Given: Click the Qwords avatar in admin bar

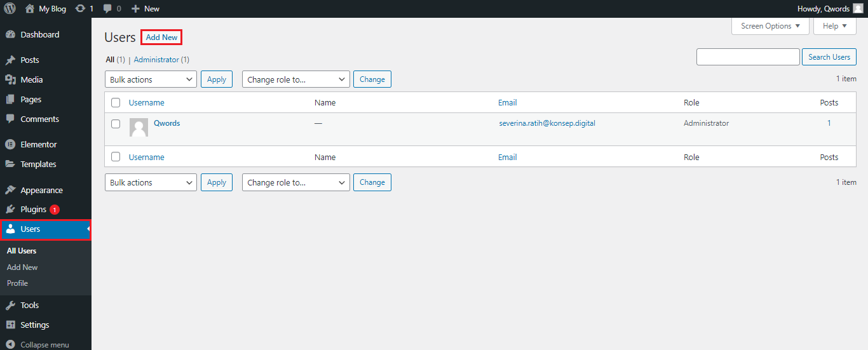Looking at the screenshot, I should pos(858,9).
